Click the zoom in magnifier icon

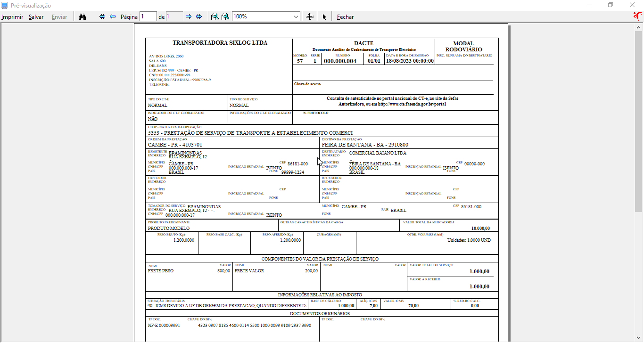[225, 16]
